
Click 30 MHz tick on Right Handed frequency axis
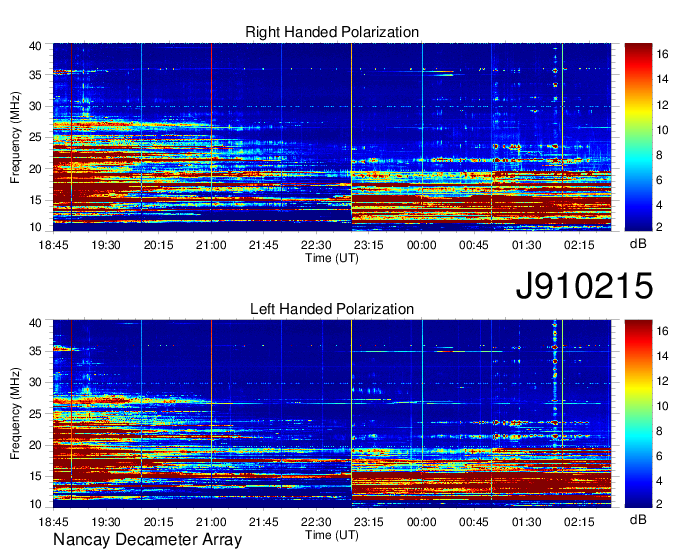click(x=35, y=106)
